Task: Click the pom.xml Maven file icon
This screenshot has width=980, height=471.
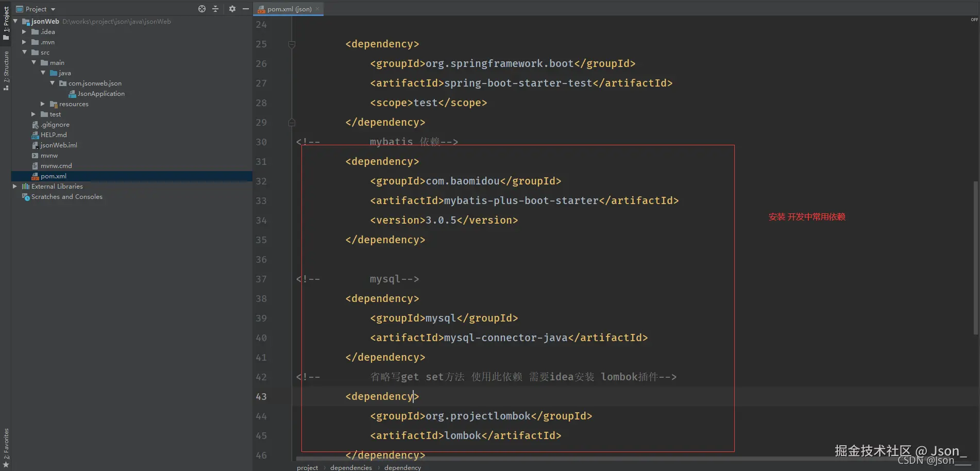Action: (35, 176)
